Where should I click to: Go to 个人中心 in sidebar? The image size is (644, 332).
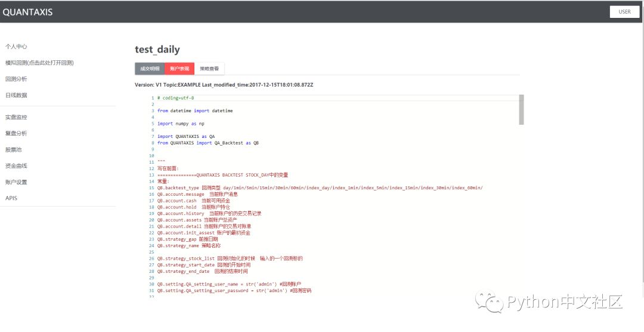coord(16,47)
